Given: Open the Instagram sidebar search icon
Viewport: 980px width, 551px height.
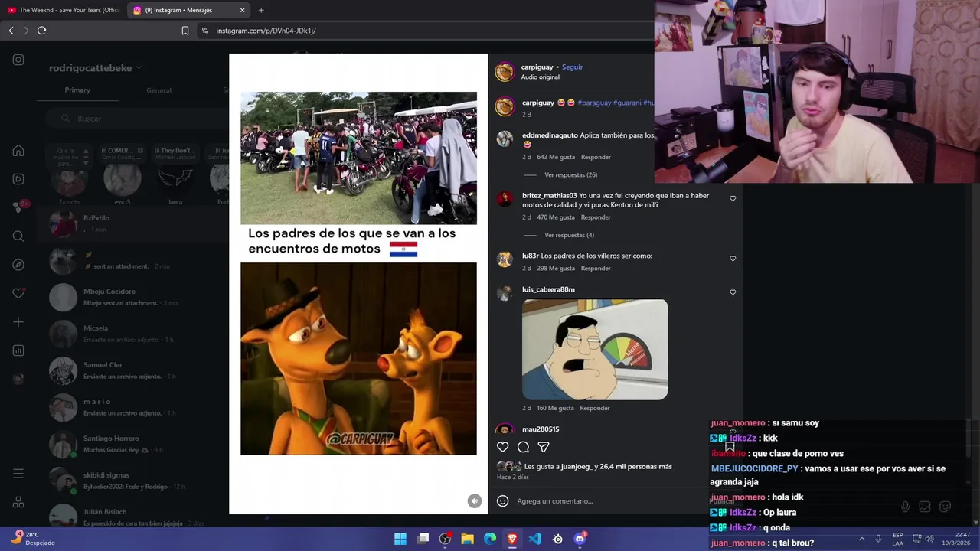Looking at the screenshot, I should (x=18, y=236).
